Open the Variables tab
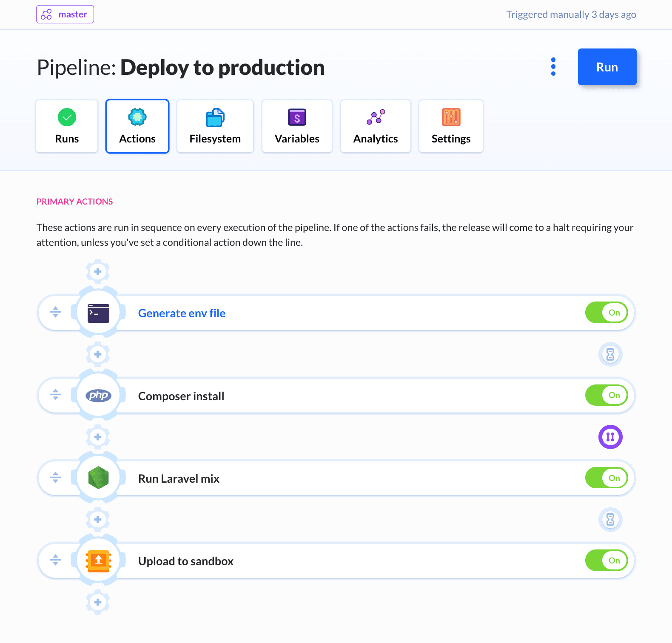The width and height of the screenshot is (672, 643). point(297,126)
